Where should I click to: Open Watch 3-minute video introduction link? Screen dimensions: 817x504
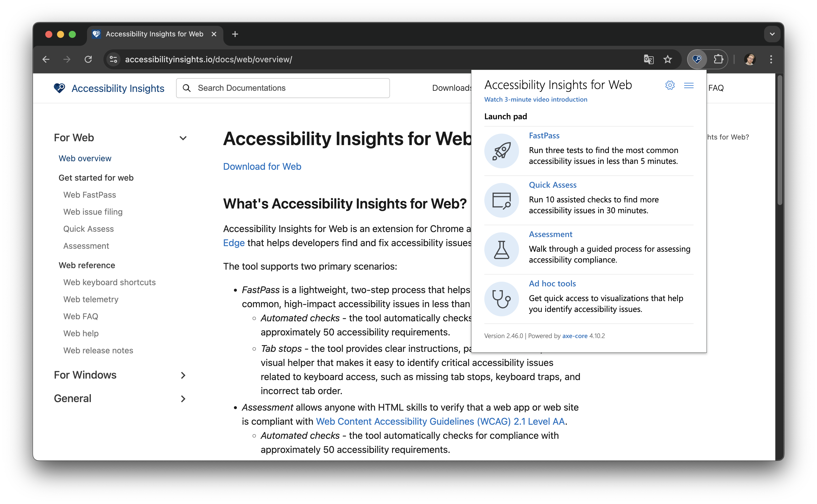point(535,99)
